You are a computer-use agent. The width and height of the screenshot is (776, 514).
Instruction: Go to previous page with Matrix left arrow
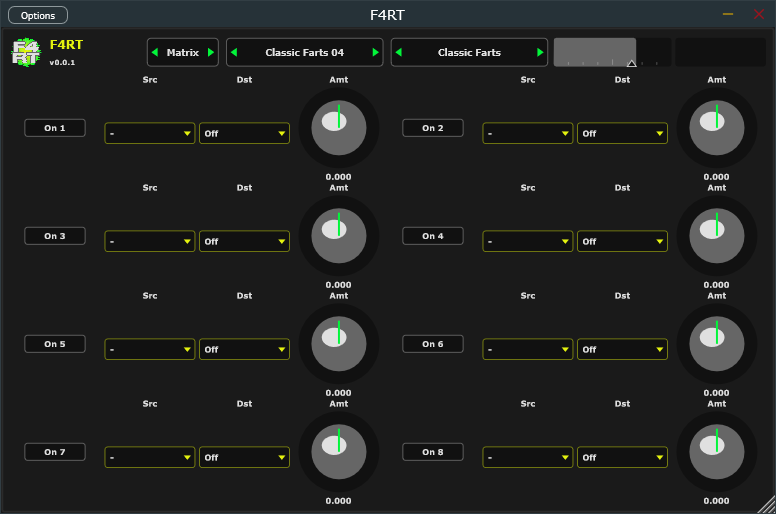[155, 52]
